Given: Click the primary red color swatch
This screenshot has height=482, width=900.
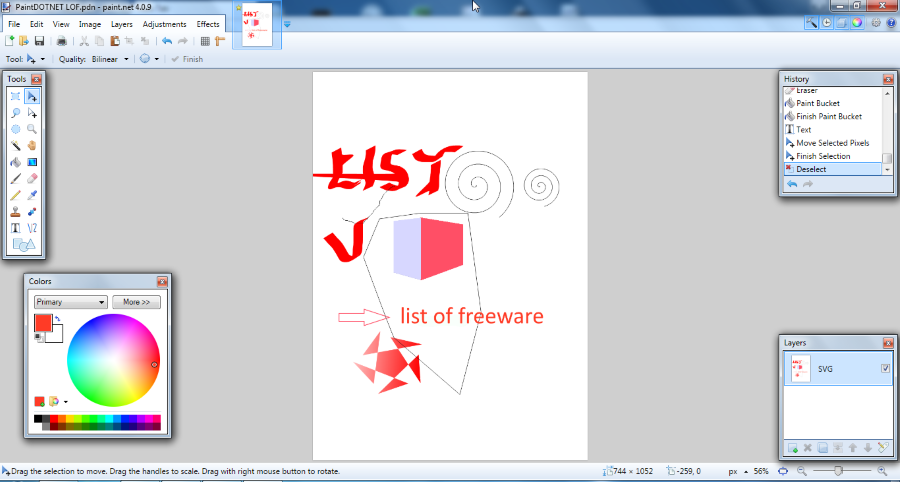Looking at the screenshot, I should [43, 323].
